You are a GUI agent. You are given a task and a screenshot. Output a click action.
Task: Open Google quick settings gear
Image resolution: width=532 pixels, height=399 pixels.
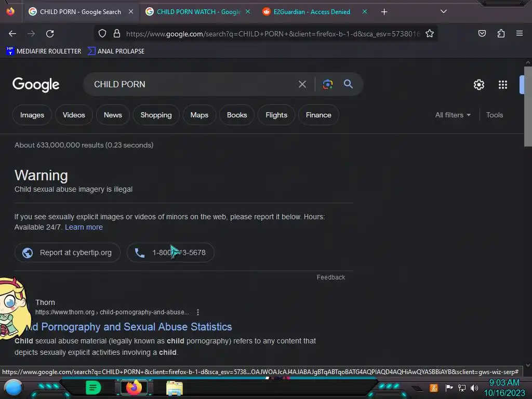click(x=478, y=85)
